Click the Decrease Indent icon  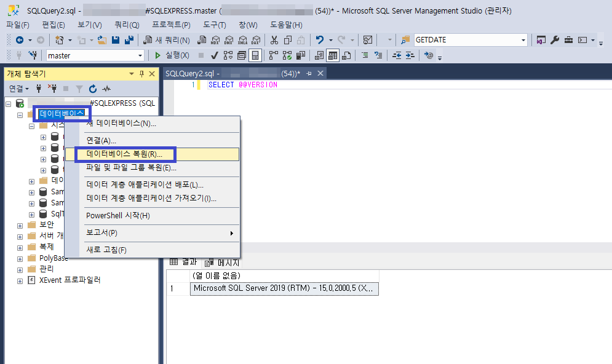click(397, 55)
